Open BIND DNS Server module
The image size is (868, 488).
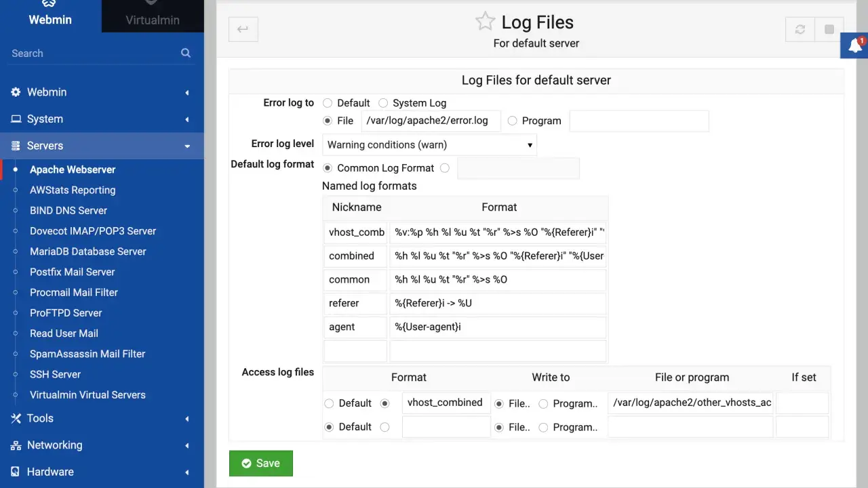pos(68,210)
